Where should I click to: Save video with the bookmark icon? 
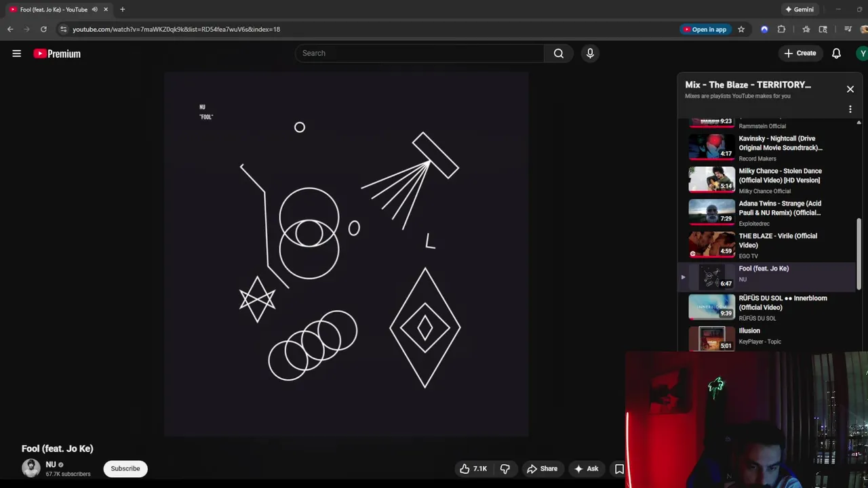click(x=619, y=468)
